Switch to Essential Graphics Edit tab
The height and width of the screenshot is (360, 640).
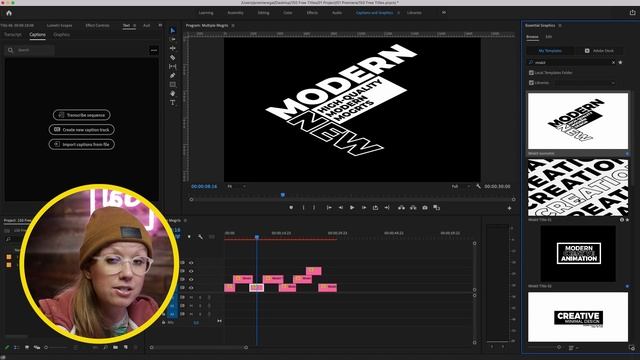(x=549, y=37)
